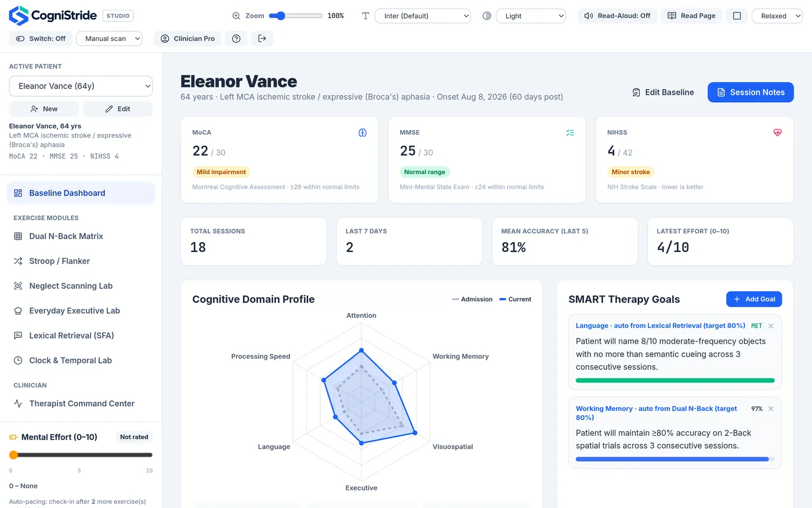The height and width of the screenshot is (508, 812).
Task: Click the MoCA brain icon
Action: (362, 133)
